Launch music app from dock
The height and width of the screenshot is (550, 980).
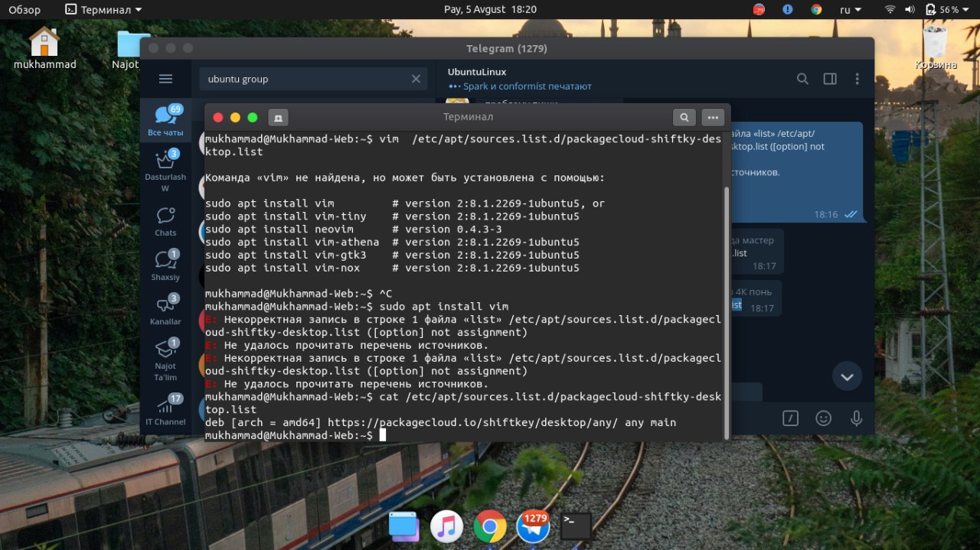pyautogui.click(x=446, y=526)
